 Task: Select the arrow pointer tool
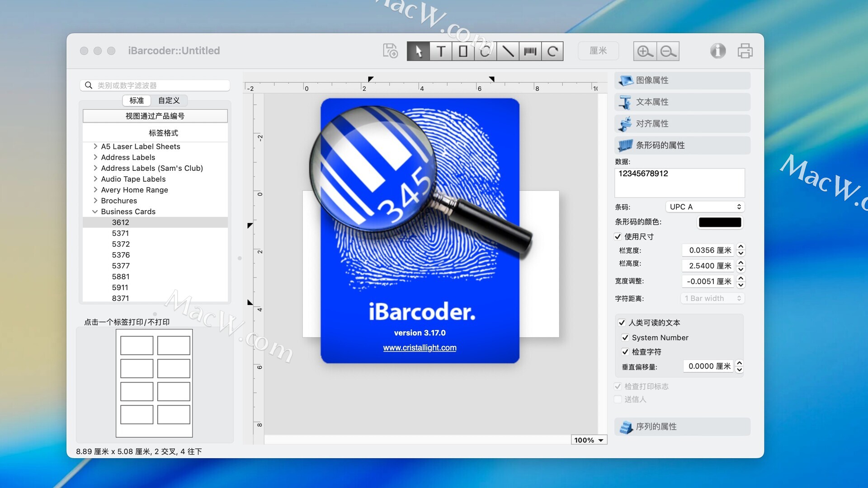tap(418, 51)
